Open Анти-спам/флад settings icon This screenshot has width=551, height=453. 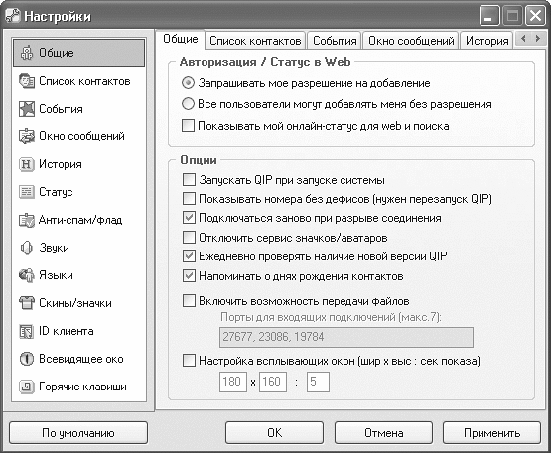tap(27, 220)
